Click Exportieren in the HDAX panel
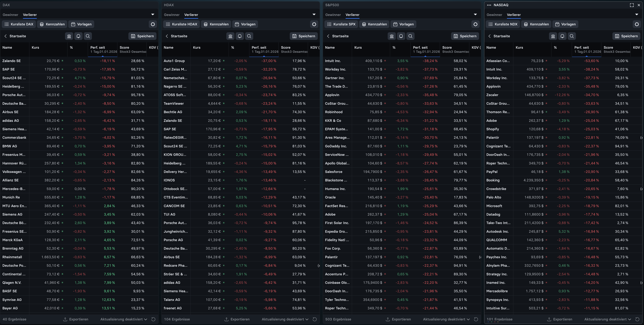The image size is (644, 325). [x=237, y=319]
